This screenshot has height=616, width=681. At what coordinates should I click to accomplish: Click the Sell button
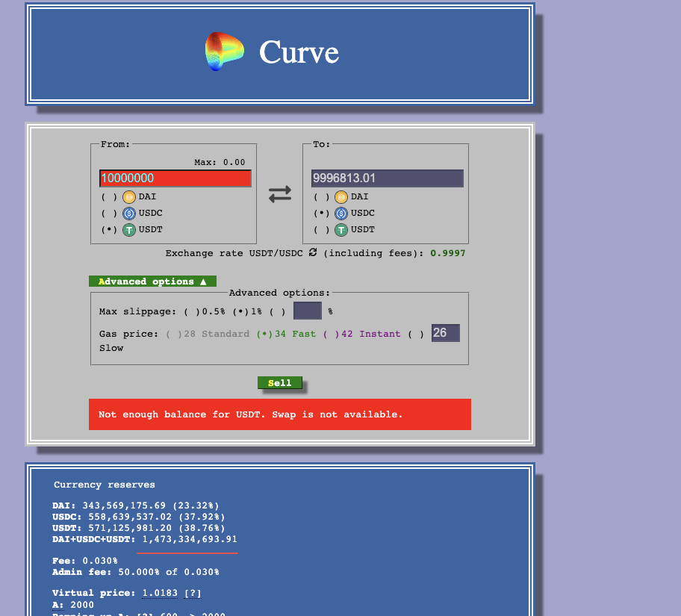280,383
